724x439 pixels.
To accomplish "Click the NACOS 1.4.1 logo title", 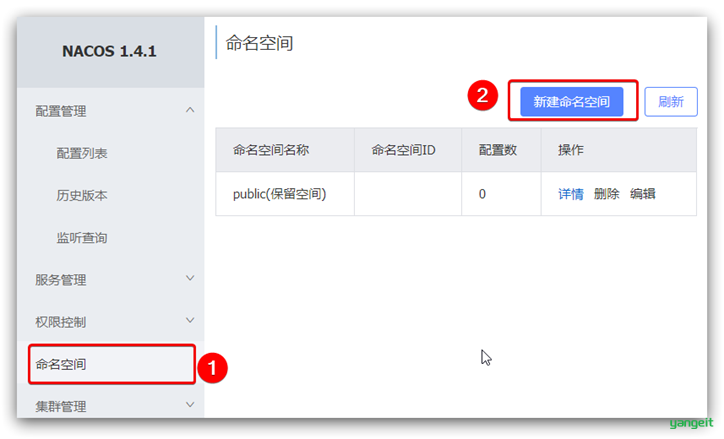I will coord(109,51).
